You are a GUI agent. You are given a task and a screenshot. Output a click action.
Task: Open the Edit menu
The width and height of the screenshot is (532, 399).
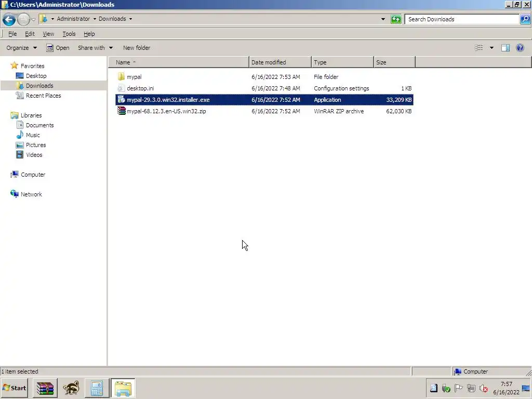[30, 34]
